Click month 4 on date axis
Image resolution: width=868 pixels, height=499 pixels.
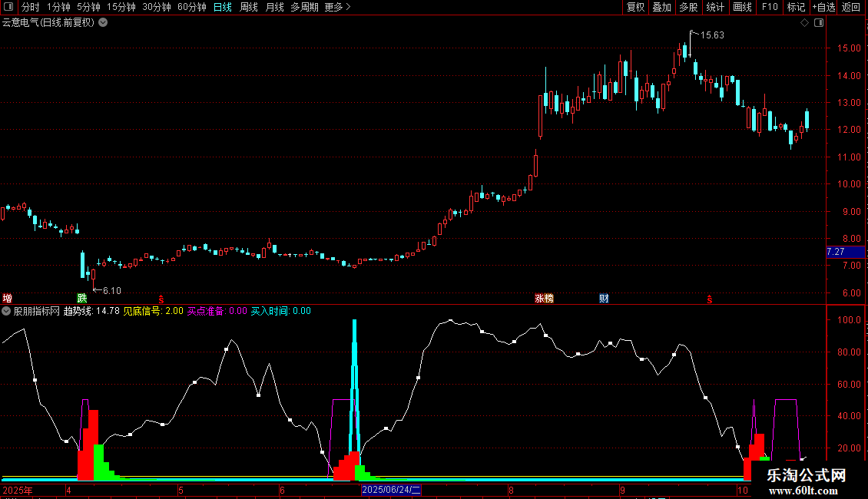tap(68, 491)
